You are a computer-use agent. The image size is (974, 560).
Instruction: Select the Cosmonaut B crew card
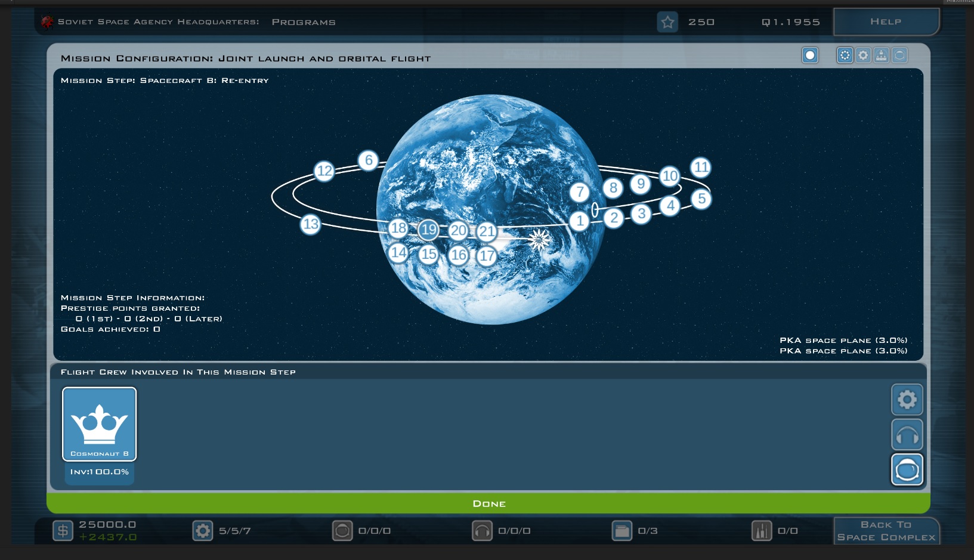tap(100, 424)
